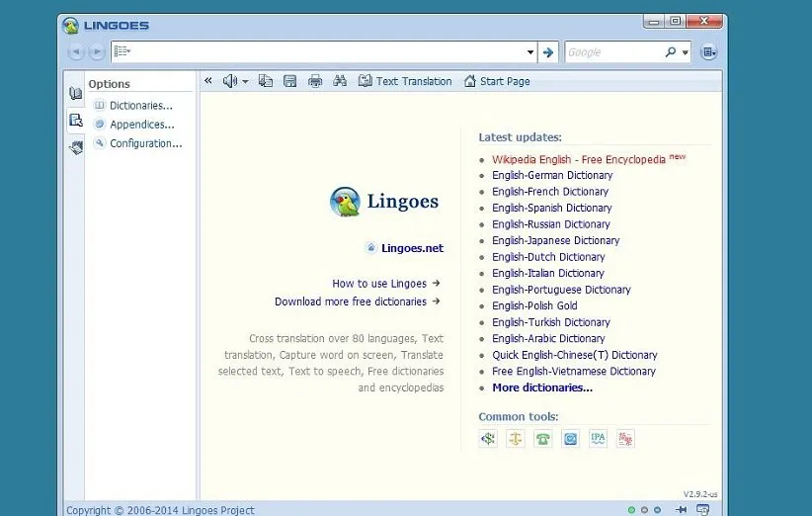
Task: Click the print icon in toolbar
Action: tap(315, 81)
